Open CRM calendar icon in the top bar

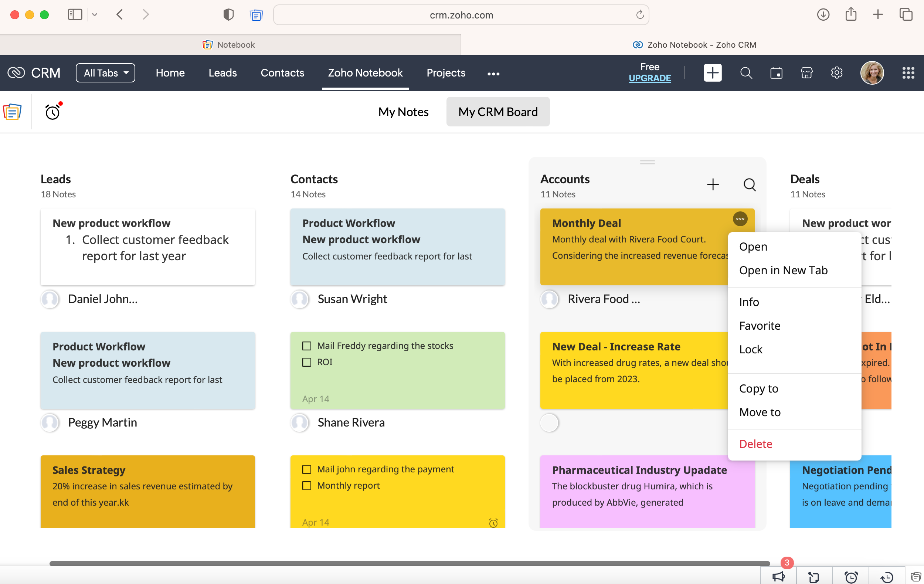pyautogui.click(x=776, y=73)
